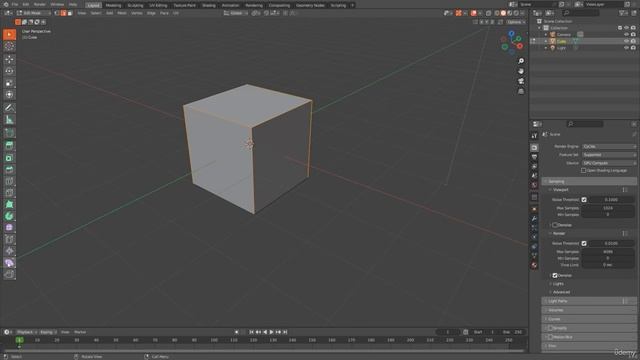Select the Rotate tool

pyautogui.click(x=9, y=71)
